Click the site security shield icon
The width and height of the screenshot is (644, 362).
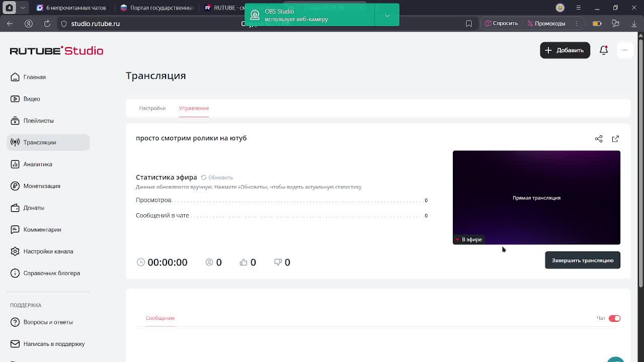tap(64, 24)
